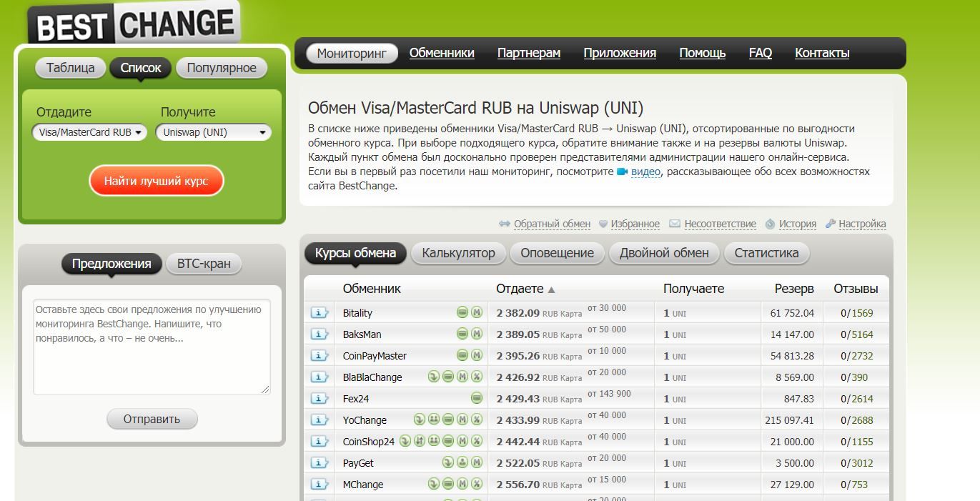Click the M icon in CoinPayMaster row
This screenshot has height=501, width=980.
(477, 355)
